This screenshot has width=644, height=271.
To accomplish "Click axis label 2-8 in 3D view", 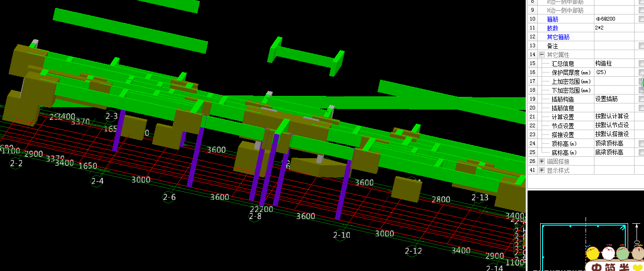I will (x=255, y=216).
